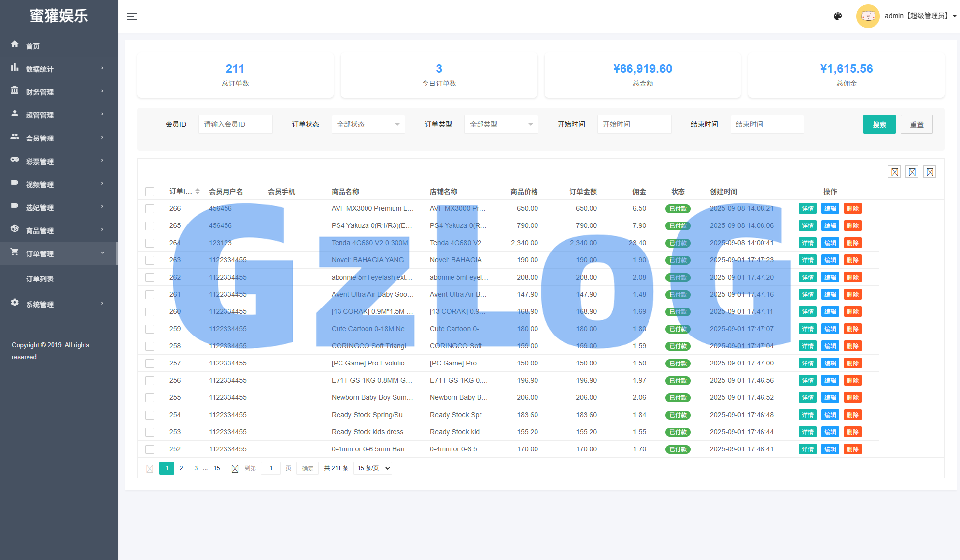
Task: Click 删除 for order 265
Action: [x=852, y=226]
